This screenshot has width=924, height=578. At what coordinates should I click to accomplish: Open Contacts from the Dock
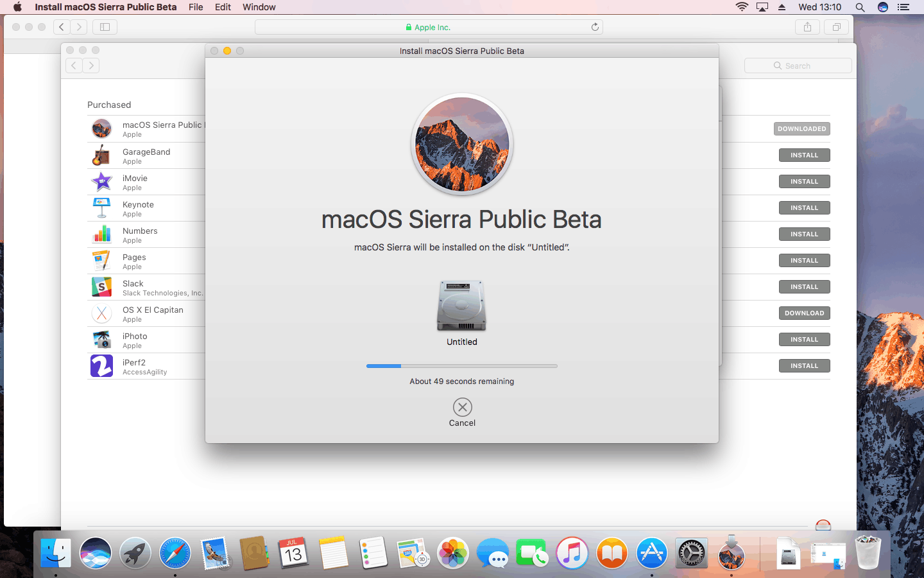click(x=255, y=553)
